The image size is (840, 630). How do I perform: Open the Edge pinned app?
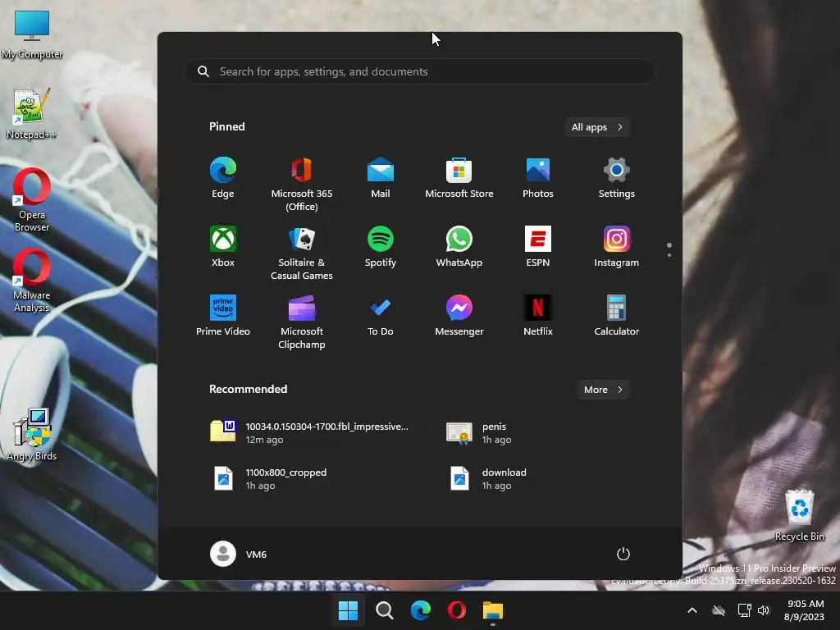pyautogui.click(x=223, y=178)
